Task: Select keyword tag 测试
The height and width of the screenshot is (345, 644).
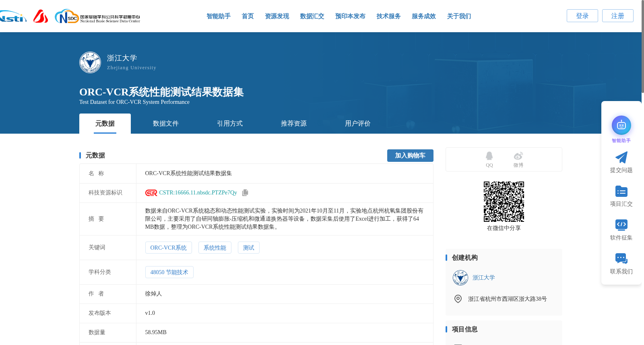Action: coord(249,248)
